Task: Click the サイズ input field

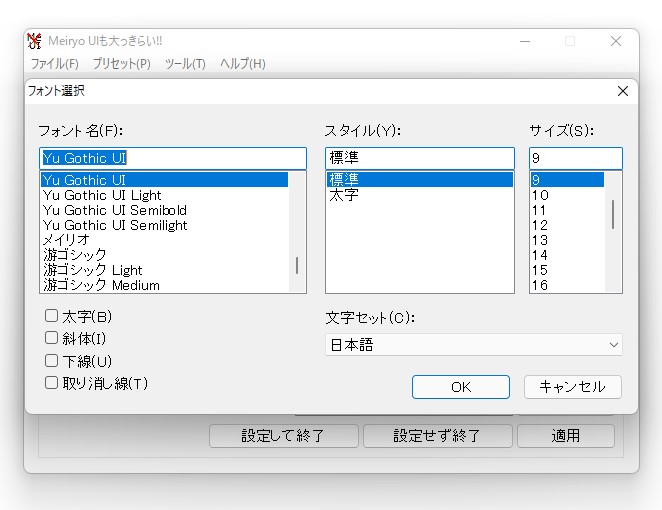Action: tap(576, 158)
